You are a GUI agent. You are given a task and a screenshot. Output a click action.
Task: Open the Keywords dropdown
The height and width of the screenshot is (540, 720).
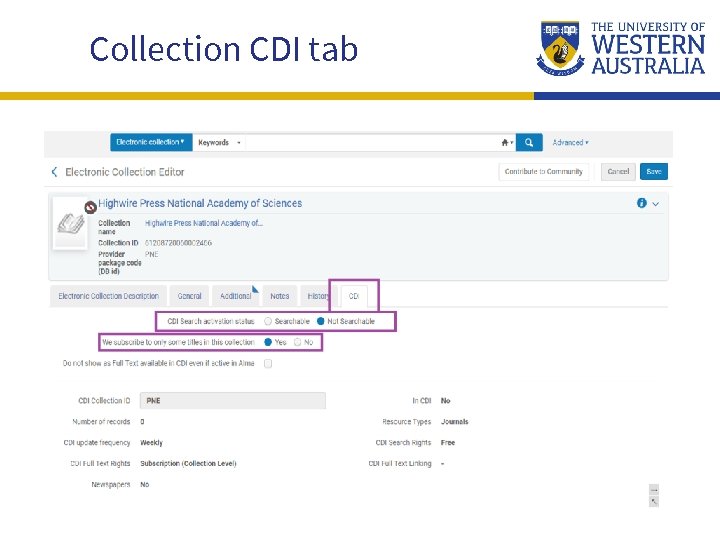(x=219, y=143)
